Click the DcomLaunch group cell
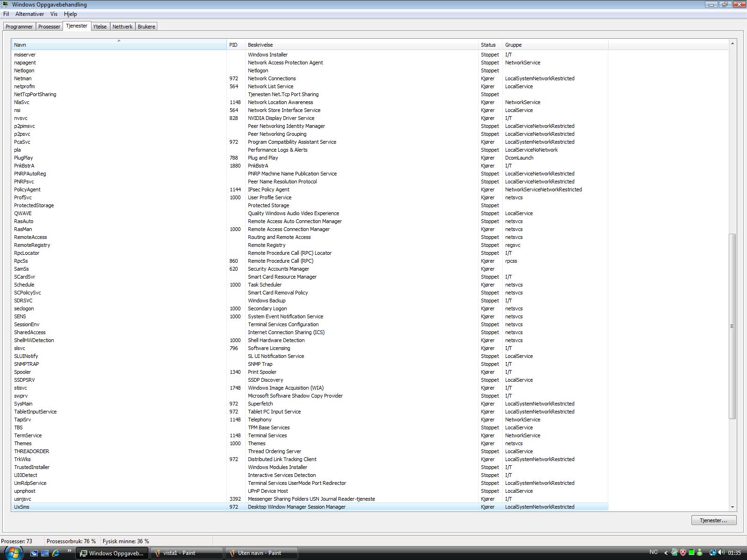This screenshot has width=747, height=560. (x=519, y=158)
